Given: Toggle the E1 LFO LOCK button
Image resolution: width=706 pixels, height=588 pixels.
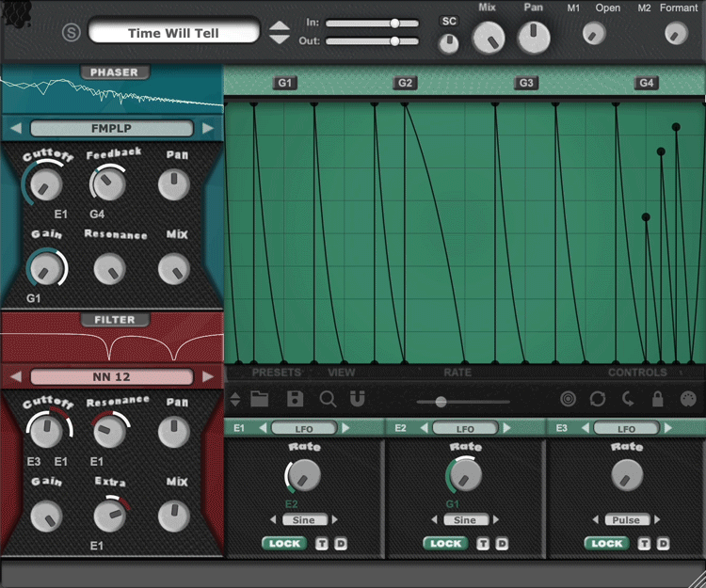Looking at the screenshot, I should coord(284,543).
